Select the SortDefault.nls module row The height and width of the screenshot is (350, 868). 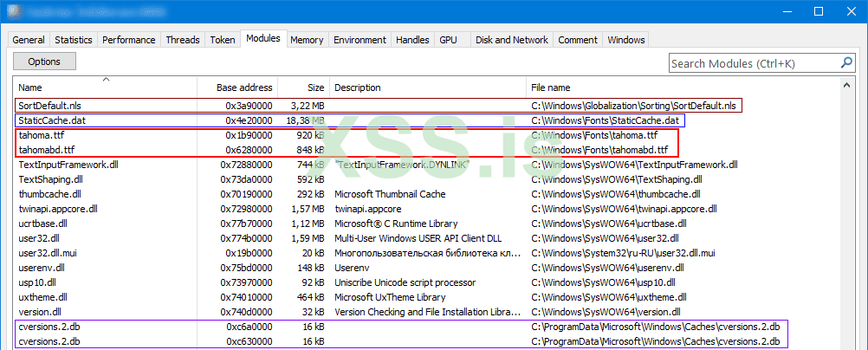coord(426,105)
